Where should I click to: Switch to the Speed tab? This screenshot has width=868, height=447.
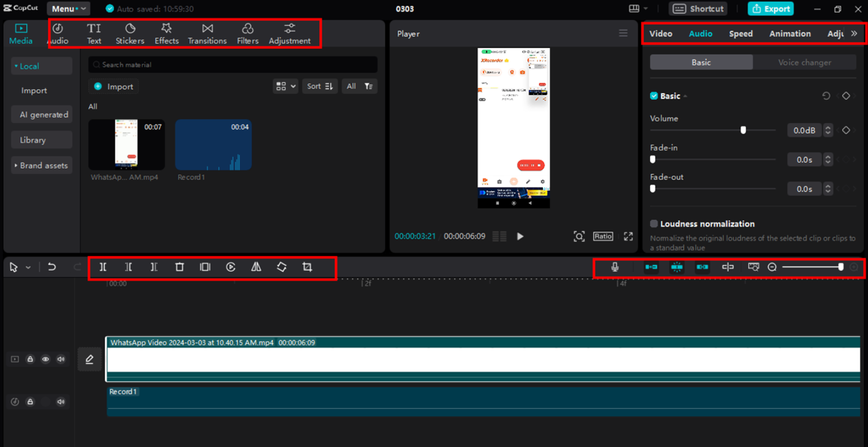pos(741,34)
